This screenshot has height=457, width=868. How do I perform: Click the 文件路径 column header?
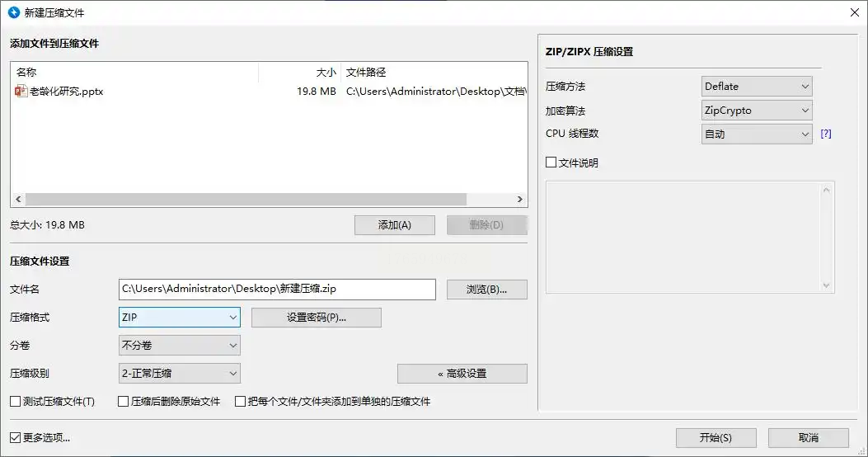(434, 72)
